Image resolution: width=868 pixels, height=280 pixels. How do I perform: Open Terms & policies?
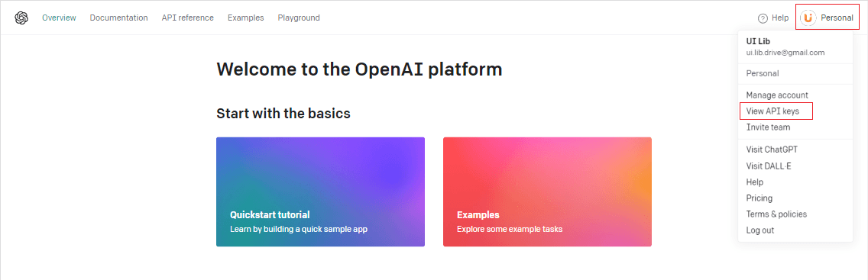[x=776, y=214]
